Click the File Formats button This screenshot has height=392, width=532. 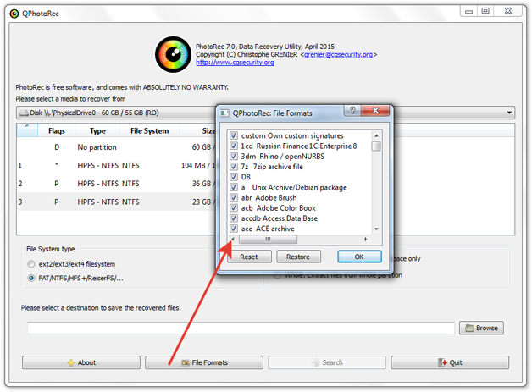pyautogui.click(x=204, y=362)
